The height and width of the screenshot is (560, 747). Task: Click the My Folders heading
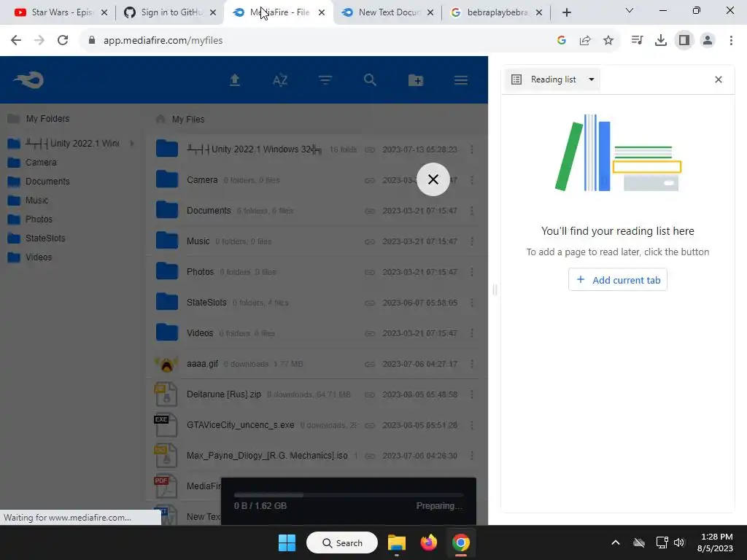(47, 119)
